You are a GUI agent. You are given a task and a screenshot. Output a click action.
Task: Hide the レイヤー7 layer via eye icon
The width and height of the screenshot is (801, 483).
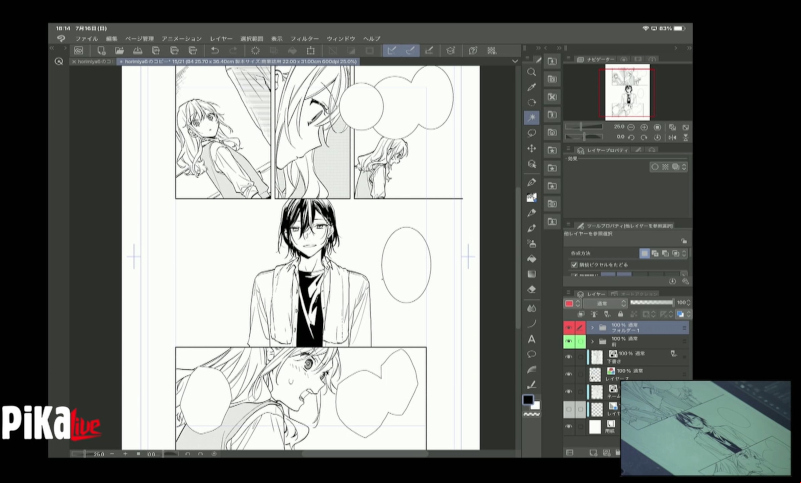click(569, 374)
